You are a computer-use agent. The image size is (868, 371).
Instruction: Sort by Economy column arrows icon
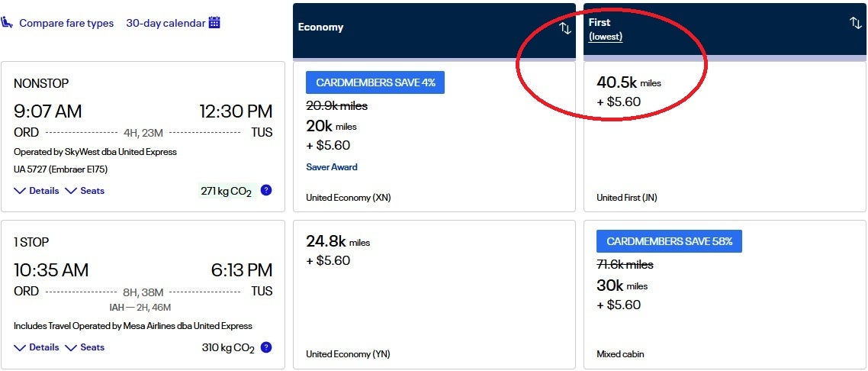pyautogui.click(x=565, y=28)
